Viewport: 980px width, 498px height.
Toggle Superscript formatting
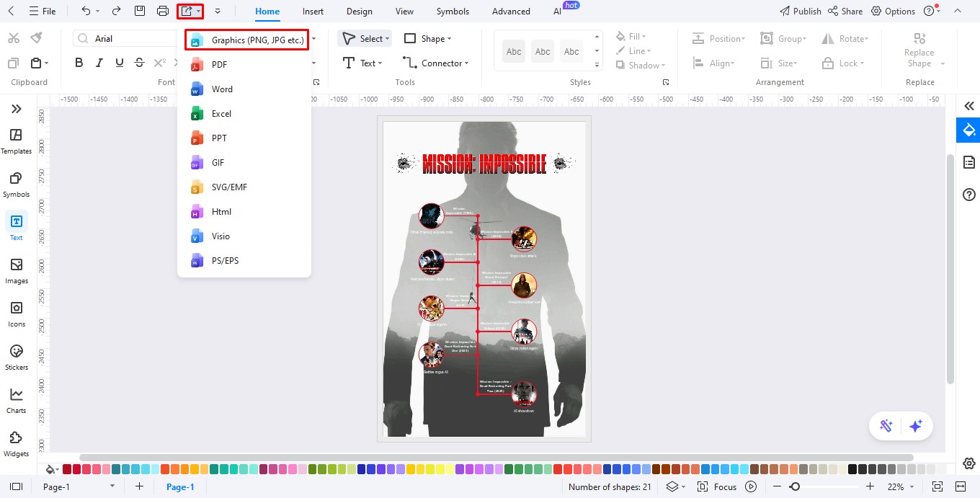161,63
